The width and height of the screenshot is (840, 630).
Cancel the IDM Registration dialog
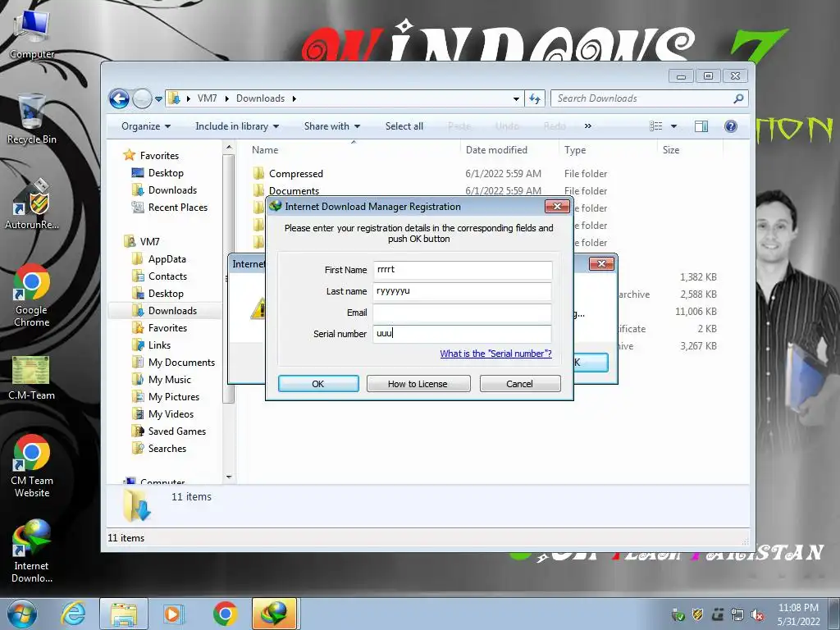pos(519,384)
